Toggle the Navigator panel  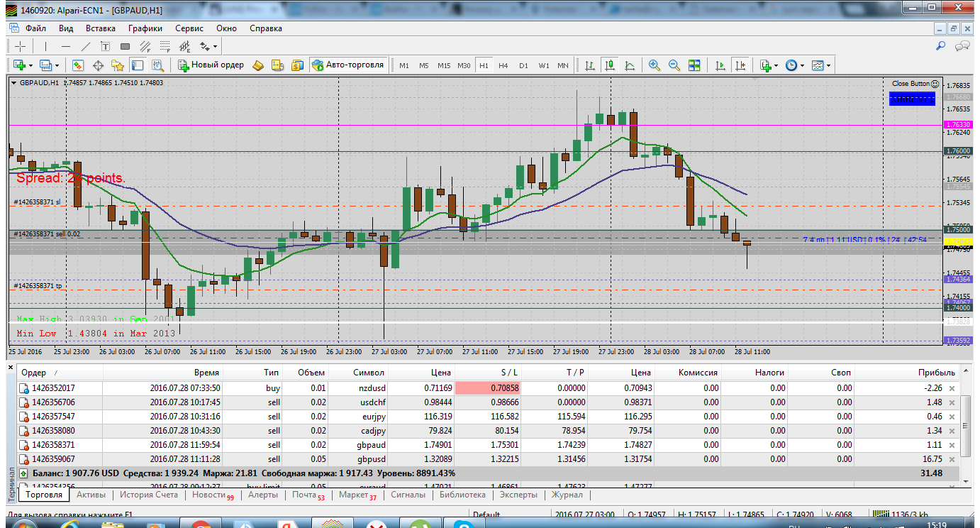118,65
